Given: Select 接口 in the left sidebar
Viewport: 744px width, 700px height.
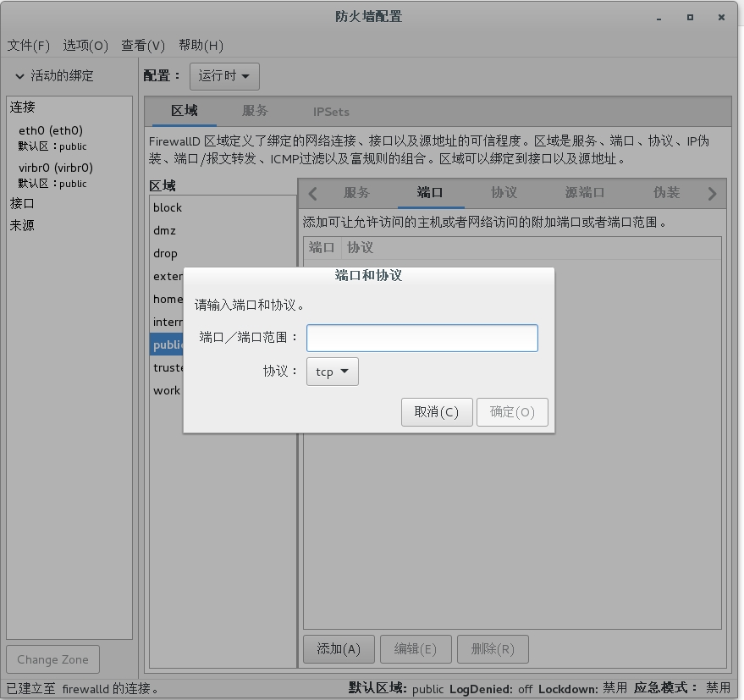Looking at the screenshot, I should click(23, 202).
